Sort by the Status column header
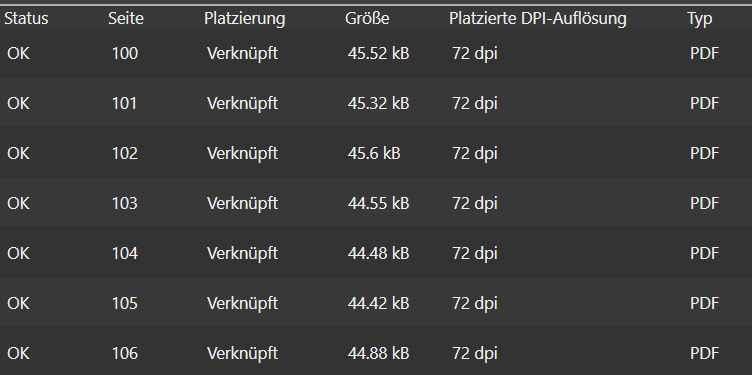This screenshot has width=752, height=375. [26, 19]
